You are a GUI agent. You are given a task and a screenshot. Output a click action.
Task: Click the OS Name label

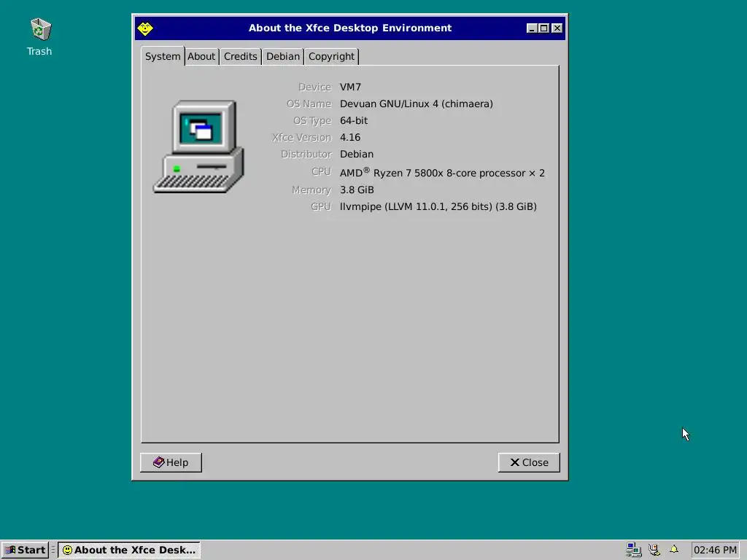click(309, 104)
